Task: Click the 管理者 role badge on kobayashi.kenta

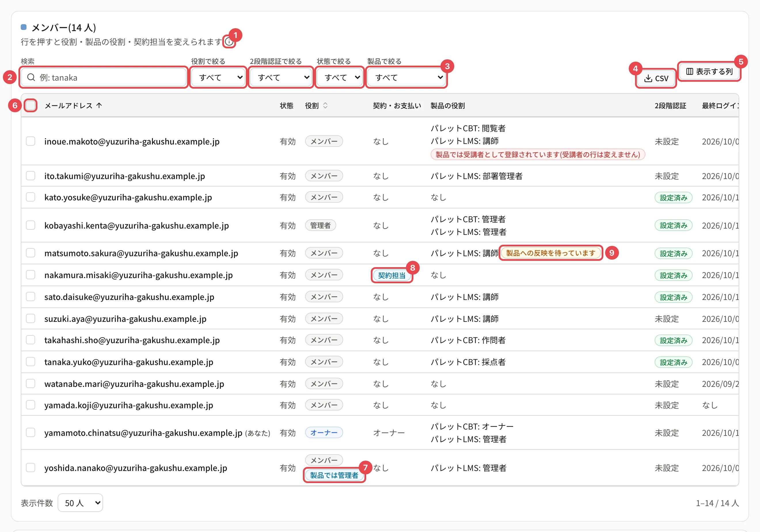Action: 320,225
